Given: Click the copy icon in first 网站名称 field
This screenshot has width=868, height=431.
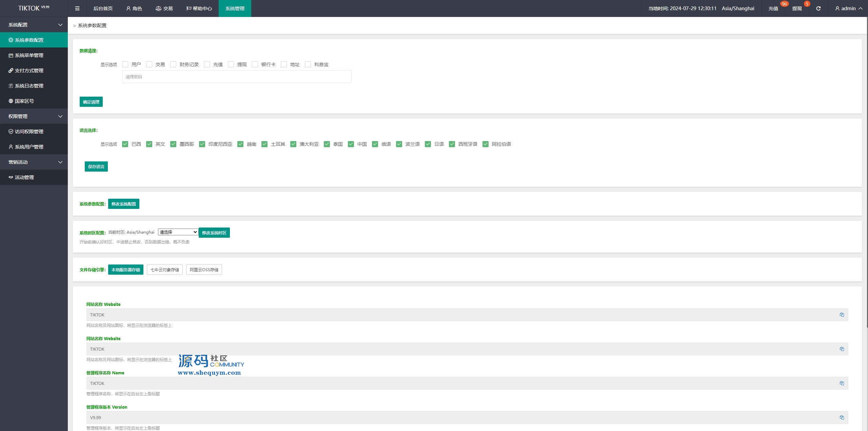Looking at the screenshot, I should point(842,315).
